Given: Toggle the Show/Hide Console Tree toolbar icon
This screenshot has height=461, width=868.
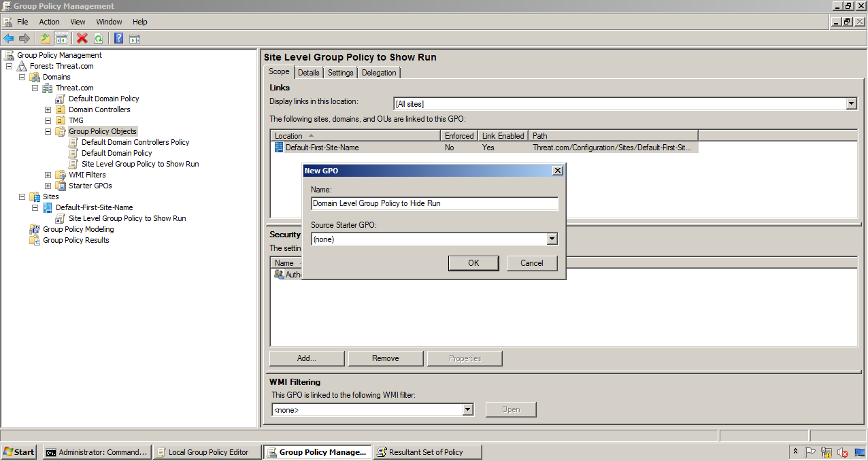Looking at the screenshot, I should (61, 38).
